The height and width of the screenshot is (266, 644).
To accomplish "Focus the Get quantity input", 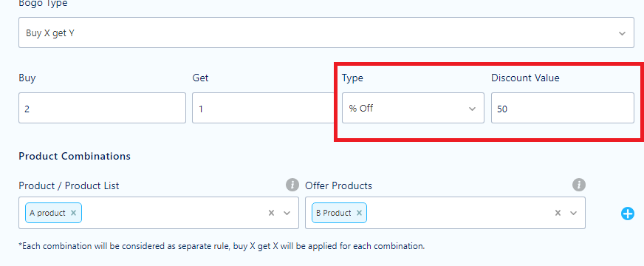I will coord(263,108).
